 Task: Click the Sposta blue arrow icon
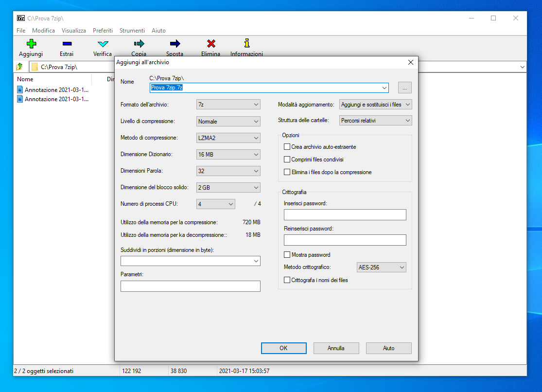point(175,44)
